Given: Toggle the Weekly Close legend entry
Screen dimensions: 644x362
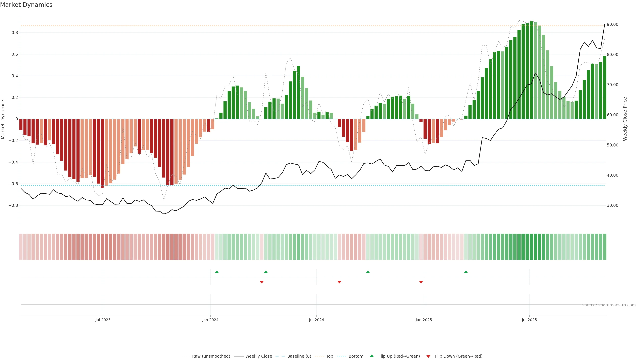Looking at the screenshot, I should coord(258,356).
